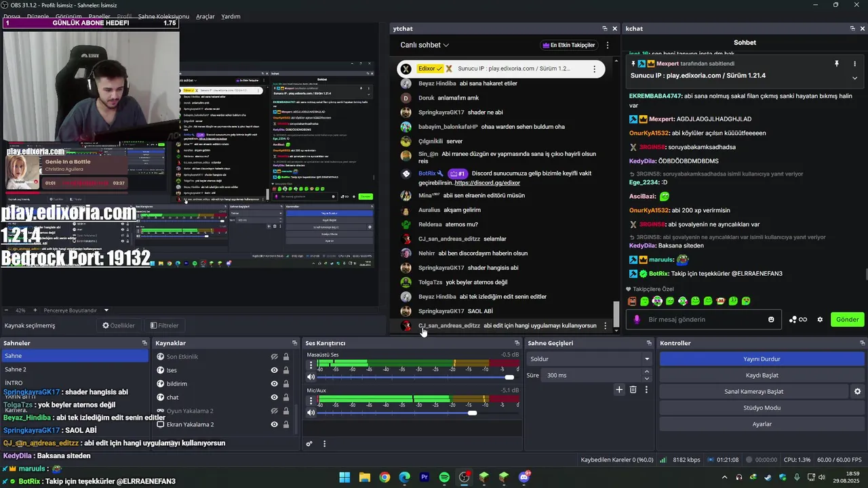Open transition properties dots menu
Viewport: 868px width, 488px height.
pyautogui.click(x=646, y=390)
